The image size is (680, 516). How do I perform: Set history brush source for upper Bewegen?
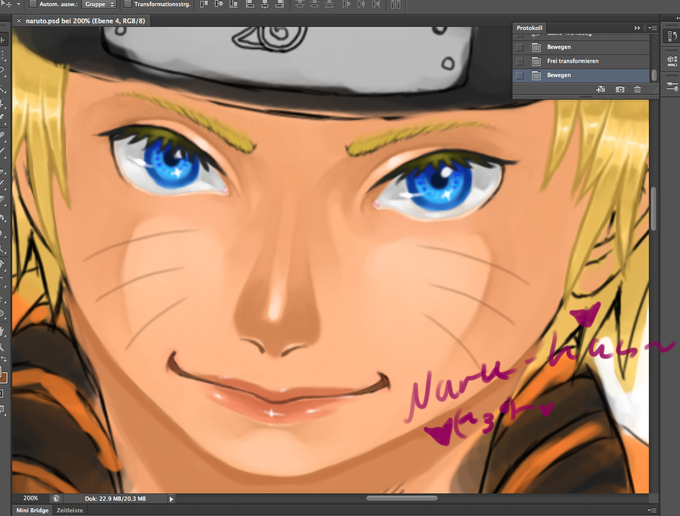click(520, 47)
